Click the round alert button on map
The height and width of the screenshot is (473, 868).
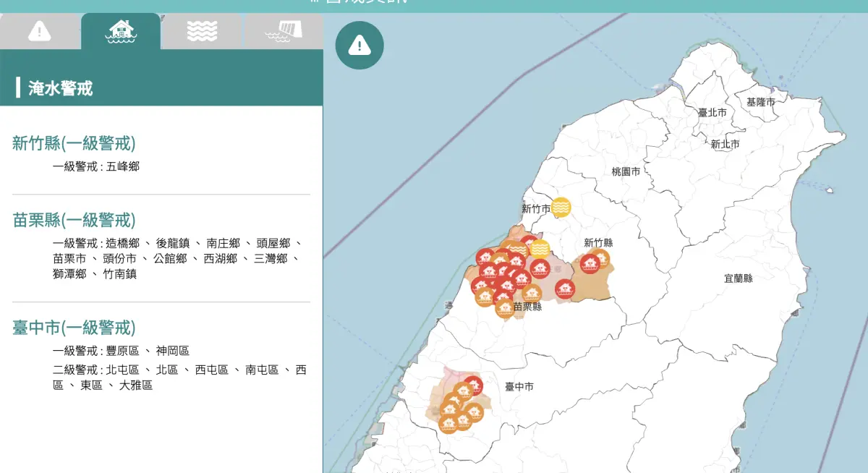pos(359,46)
